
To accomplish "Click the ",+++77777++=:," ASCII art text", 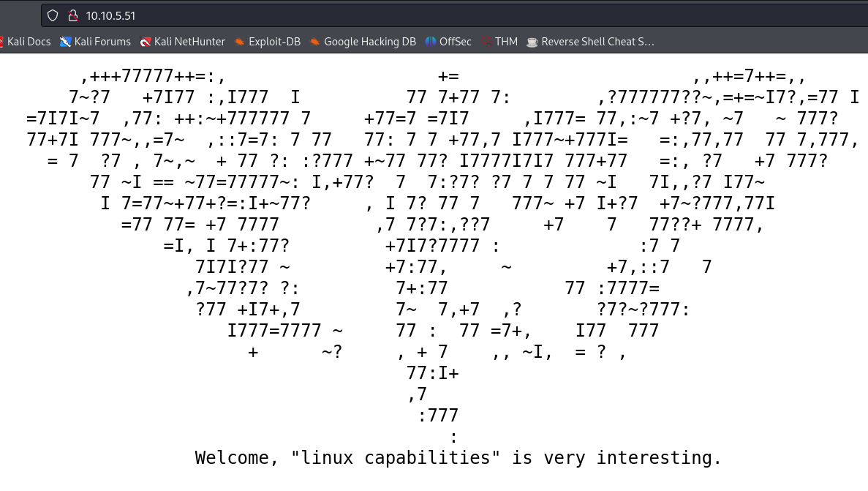I will click(153, 76).
